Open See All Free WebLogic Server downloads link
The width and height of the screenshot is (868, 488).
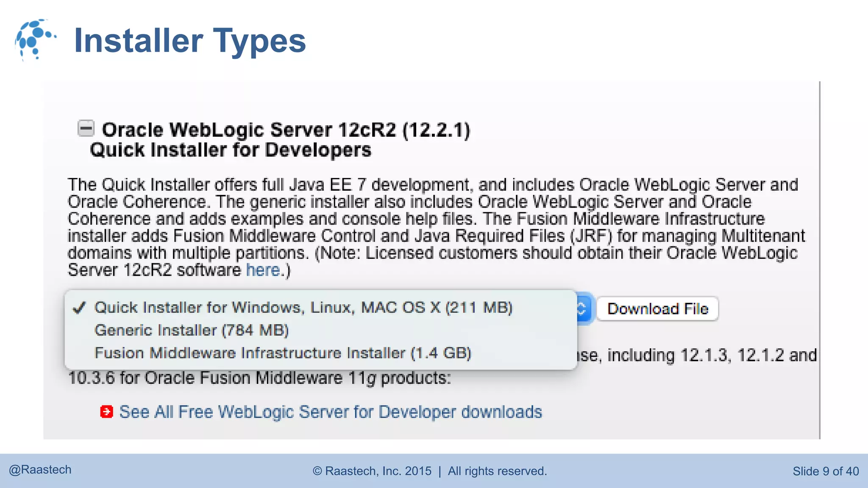coord(331,412)
